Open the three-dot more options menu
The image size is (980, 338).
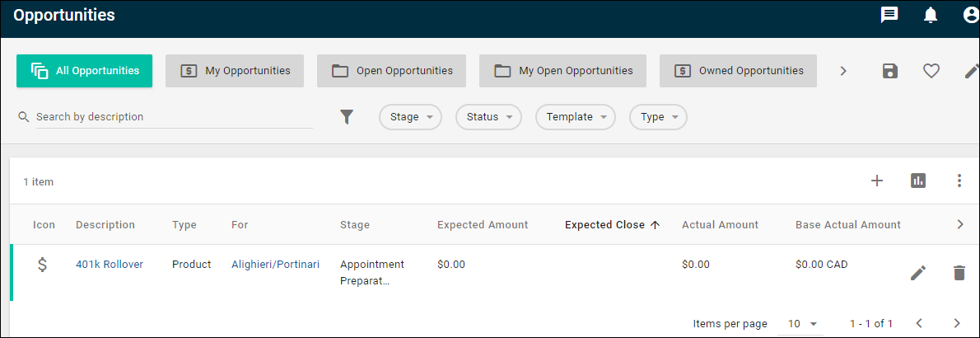tap(959, 181)
